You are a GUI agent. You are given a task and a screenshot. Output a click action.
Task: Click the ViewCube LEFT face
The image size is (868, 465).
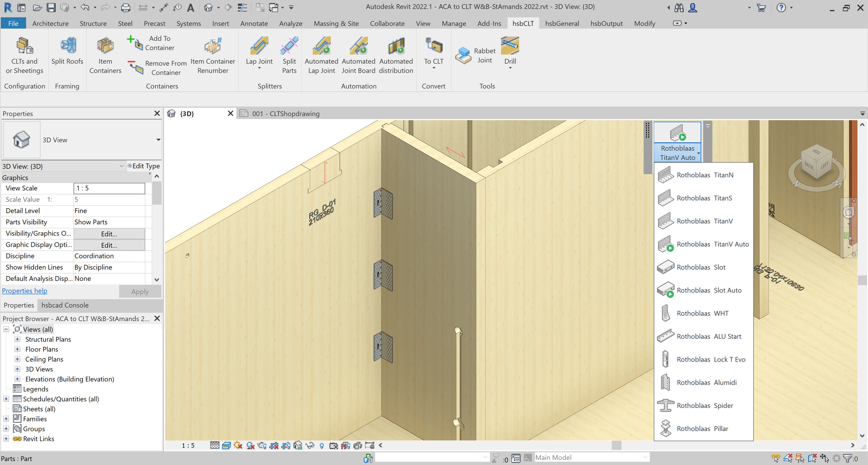click(824, 165)
